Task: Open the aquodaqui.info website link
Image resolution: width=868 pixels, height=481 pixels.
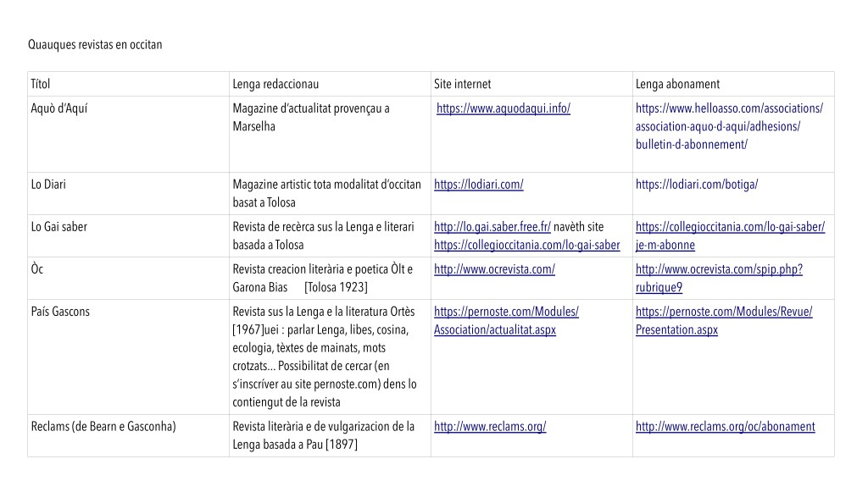Action: [x=504, y=108]
